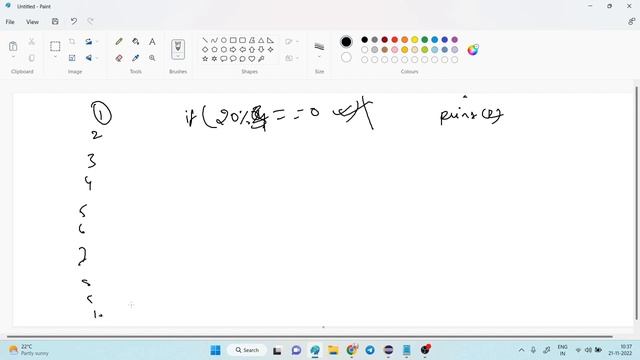Expand the Brushes dropdown arrow

coord(178,55)
